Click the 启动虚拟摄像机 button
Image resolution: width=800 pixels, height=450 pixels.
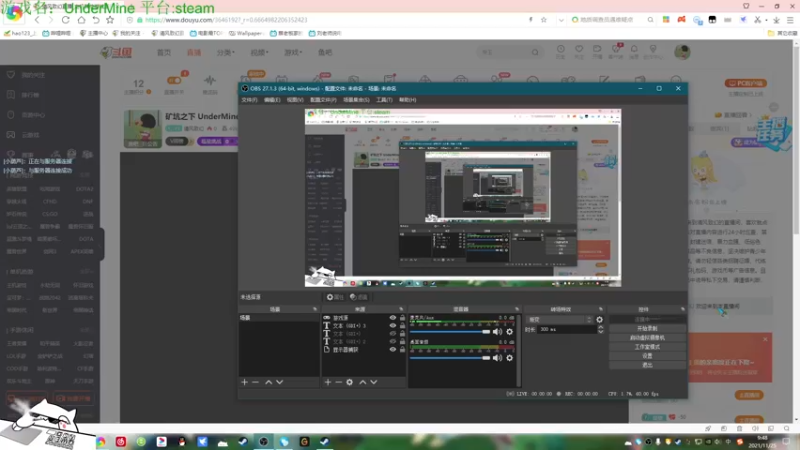647,338
